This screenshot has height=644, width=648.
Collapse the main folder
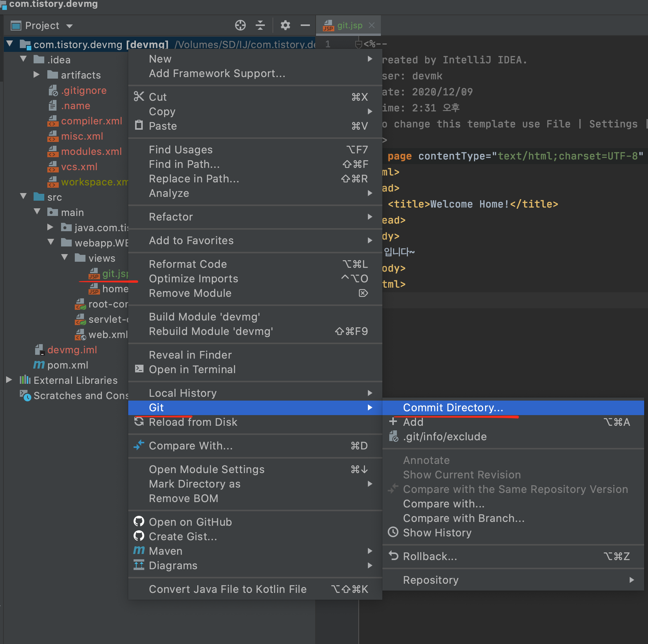37,212
